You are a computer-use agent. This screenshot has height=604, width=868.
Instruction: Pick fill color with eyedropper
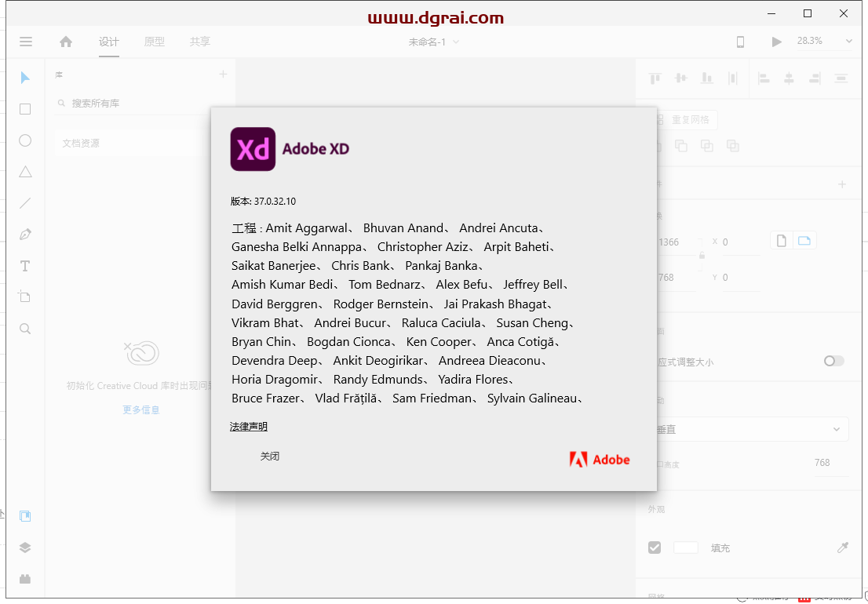[x=843, y=548]
